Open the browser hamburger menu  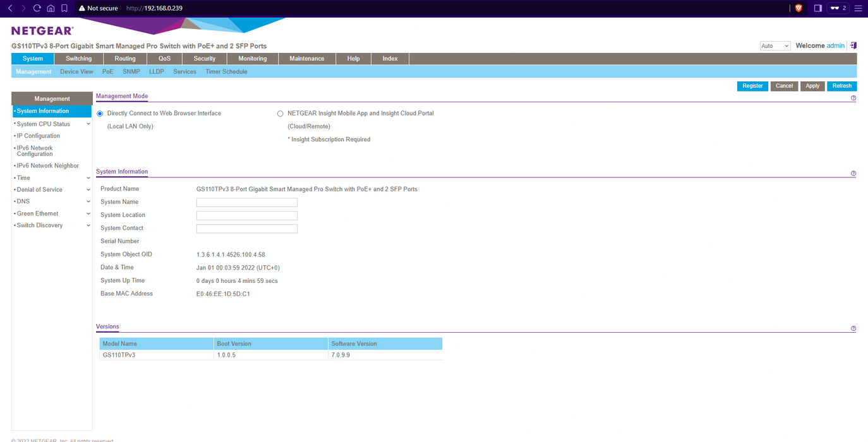click(858, 8)
